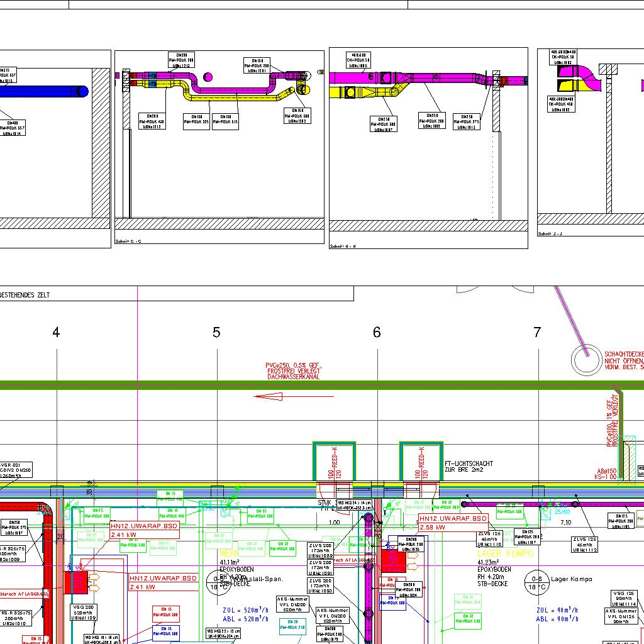Click the circular manhole symbol near SCHACHTDECKEL note
Viewport: 644px width, 644px height.
586,360
